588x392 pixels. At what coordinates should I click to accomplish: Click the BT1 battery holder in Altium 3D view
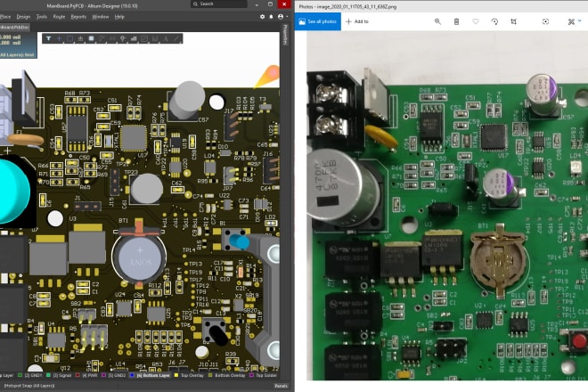point(140,255)
